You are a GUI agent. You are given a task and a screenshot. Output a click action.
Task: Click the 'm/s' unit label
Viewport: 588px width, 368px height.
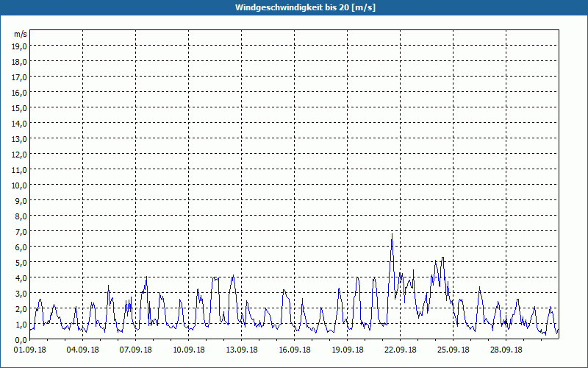[x=21, y=34]
